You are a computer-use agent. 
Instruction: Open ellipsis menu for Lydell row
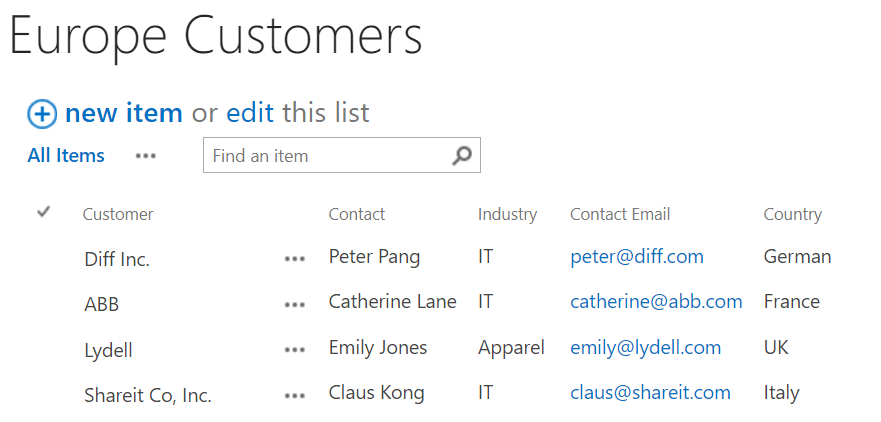coord(294,350)
